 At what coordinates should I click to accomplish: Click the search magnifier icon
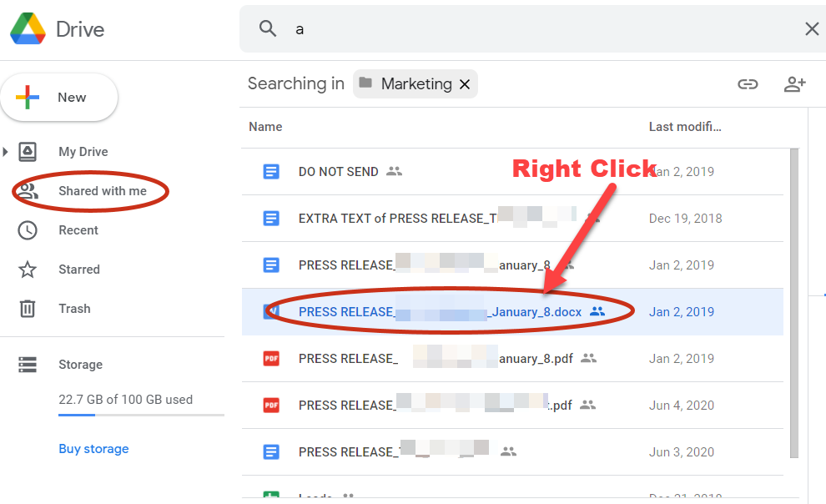(267, 28)
